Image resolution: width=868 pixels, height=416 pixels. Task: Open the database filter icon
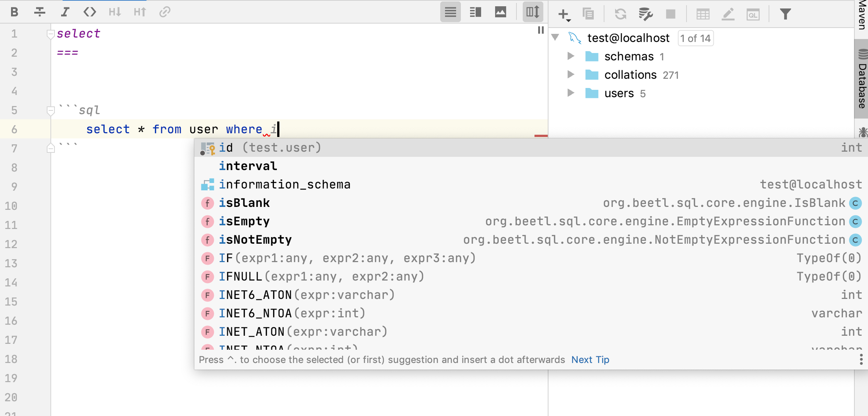point(785,14)
